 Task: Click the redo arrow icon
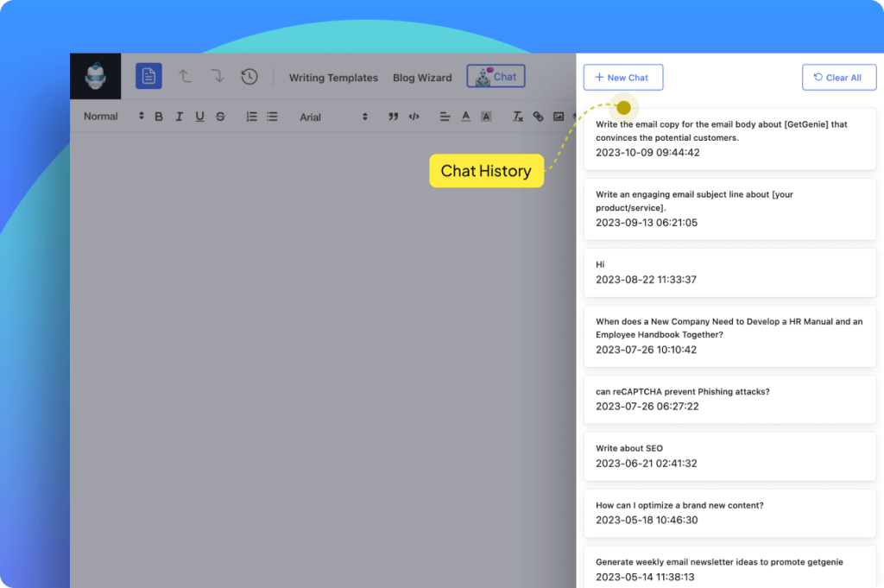pyautogui.click(x=217, y=76)
